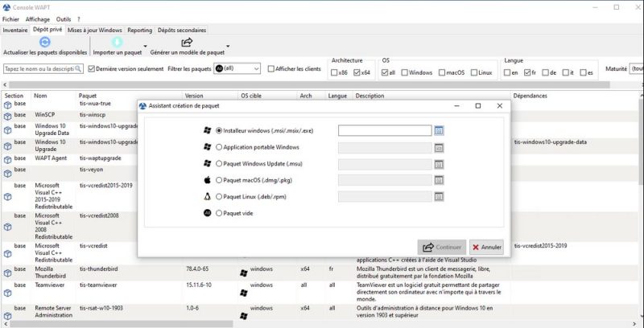644x328 pixels.
Task: Select the Paquet vide radio option
Action: point(219,213)
